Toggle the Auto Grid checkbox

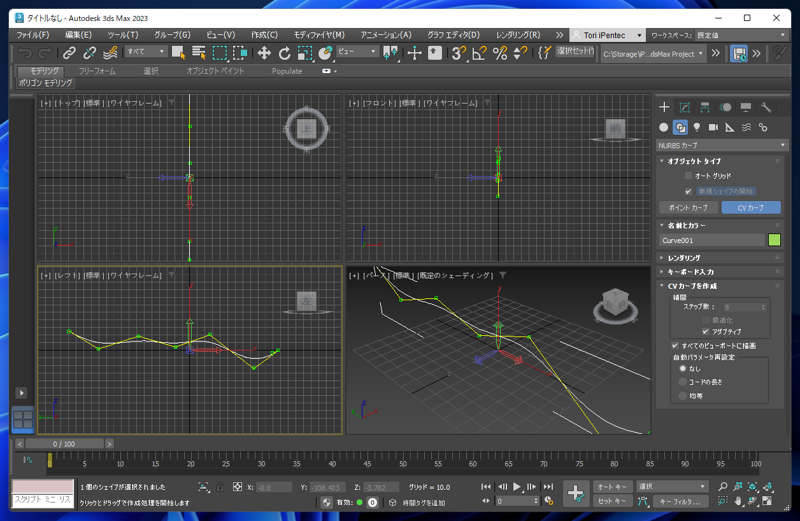click(688, 176)
